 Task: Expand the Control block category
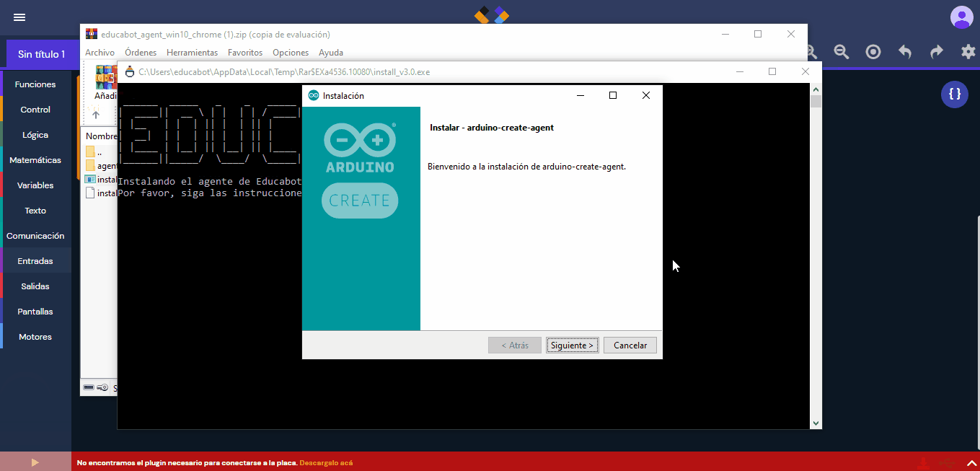[35, 110]
